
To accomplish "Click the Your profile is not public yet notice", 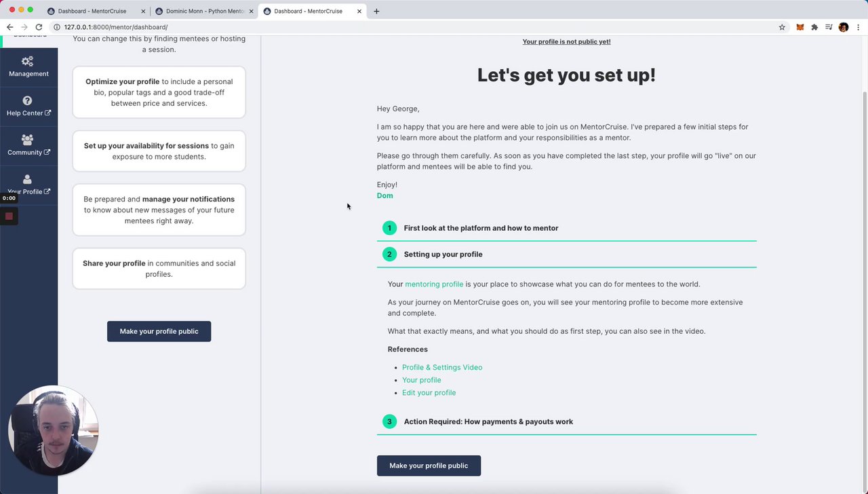I will tap(566, 41).
